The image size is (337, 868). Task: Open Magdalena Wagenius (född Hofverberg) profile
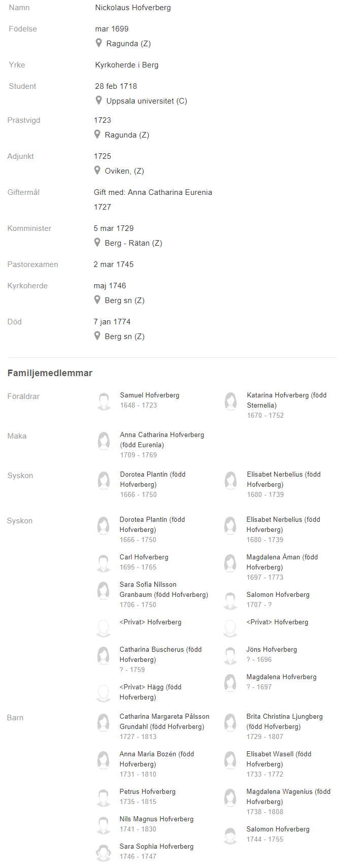288,796
